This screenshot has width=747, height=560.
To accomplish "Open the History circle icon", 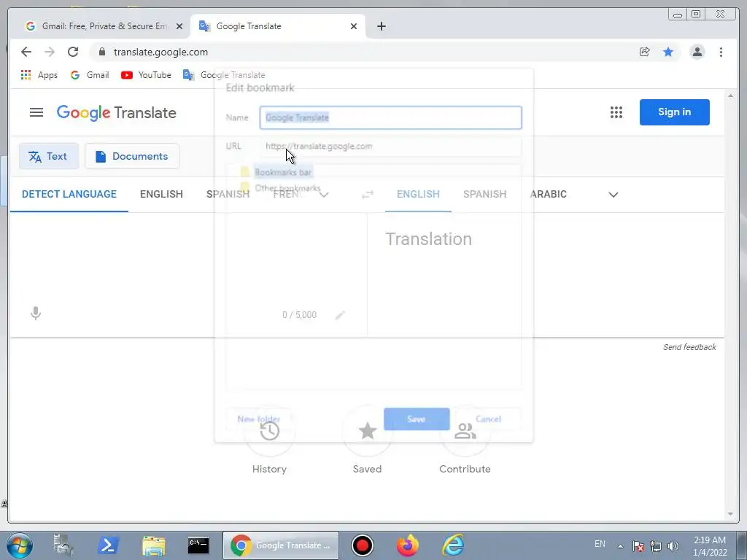I will (x=270, y=432).
